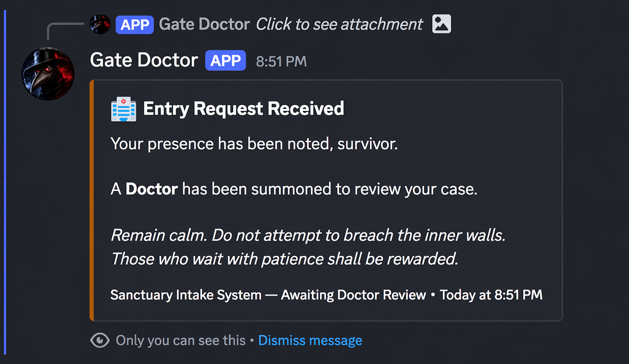Viewport: 629px width, 364px height.
Task: Click the plague doctor profile picture to open profile
Action: (x=47, y=73)
